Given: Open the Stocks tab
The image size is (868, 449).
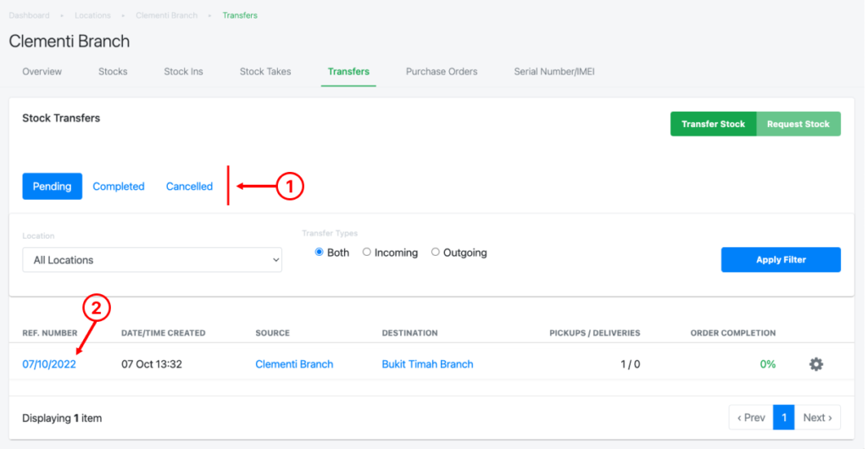Looking at the screenshot, I should pos(113,72).
